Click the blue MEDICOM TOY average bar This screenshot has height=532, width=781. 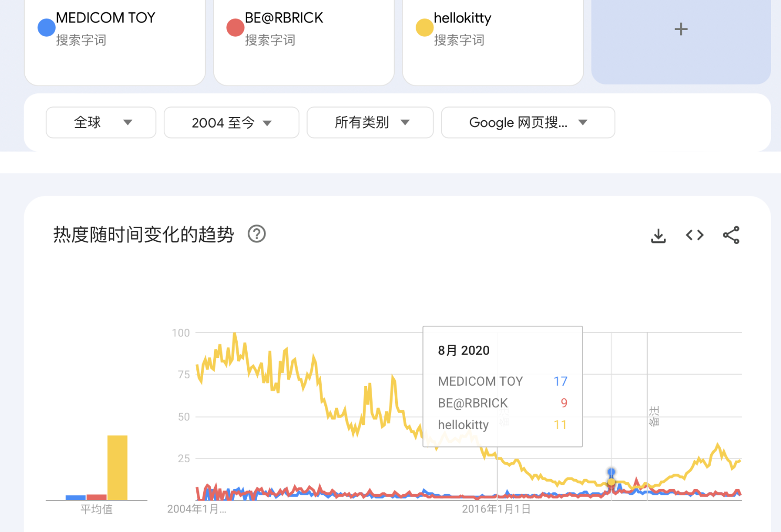click(x=76, y=497)
